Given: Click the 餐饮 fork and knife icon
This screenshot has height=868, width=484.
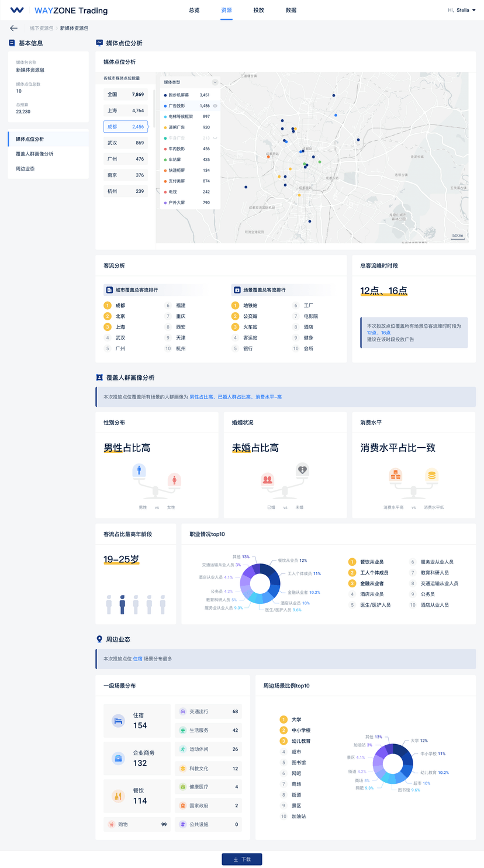Looking at the screenshot, I should click(118, 796).
